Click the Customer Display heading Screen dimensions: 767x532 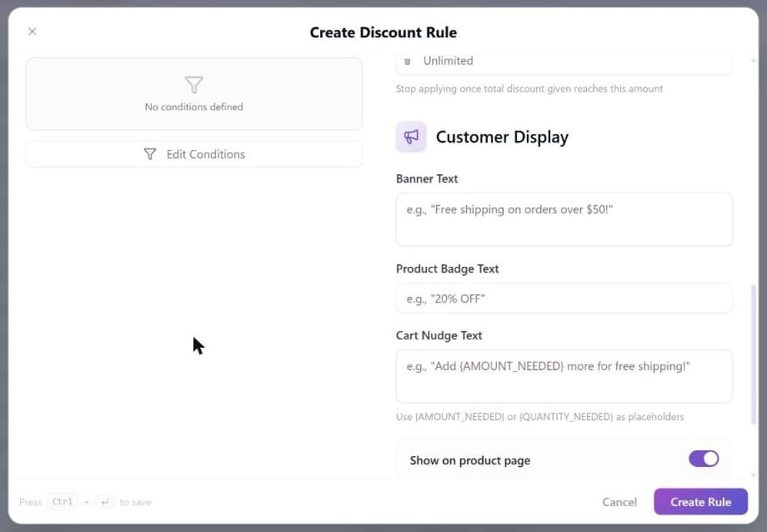tap(502, 137)
